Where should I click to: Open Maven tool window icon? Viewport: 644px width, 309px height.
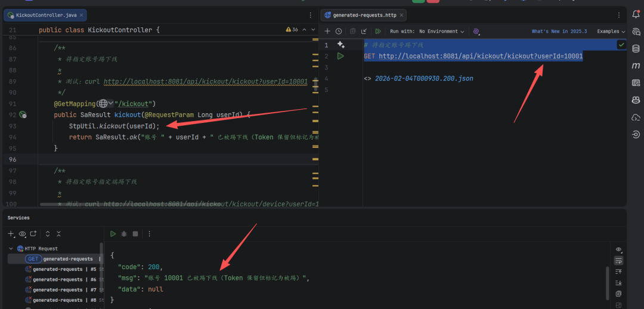coord(636,66)
